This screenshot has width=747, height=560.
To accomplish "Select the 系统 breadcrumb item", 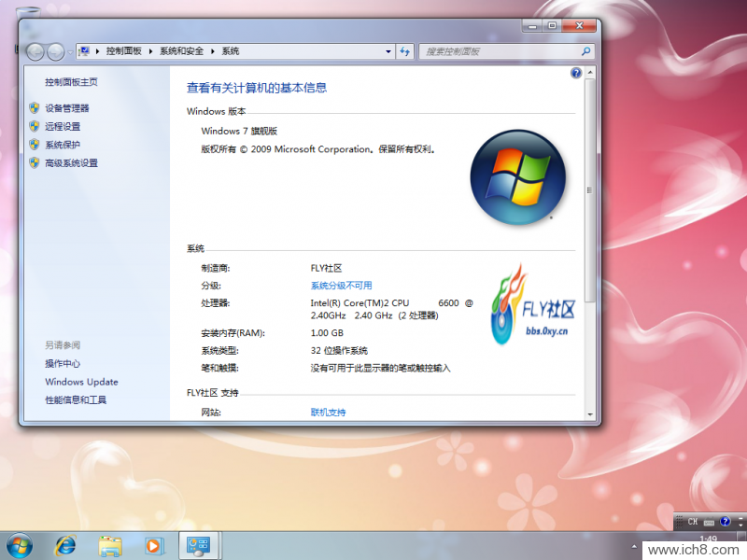I will [231, 51].
